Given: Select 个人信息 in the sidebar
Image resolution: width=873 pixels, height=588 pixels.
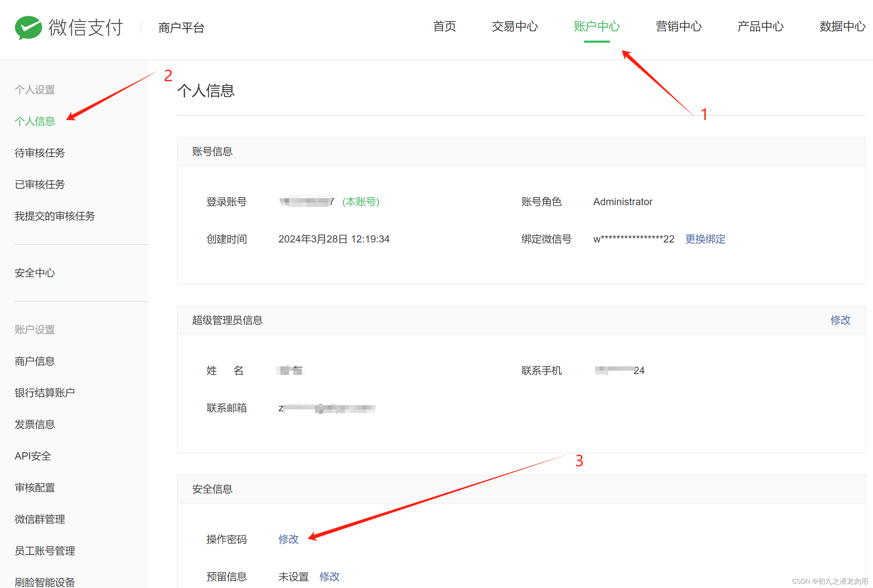Looking at the screenshot, I should [x=35, y=121].
